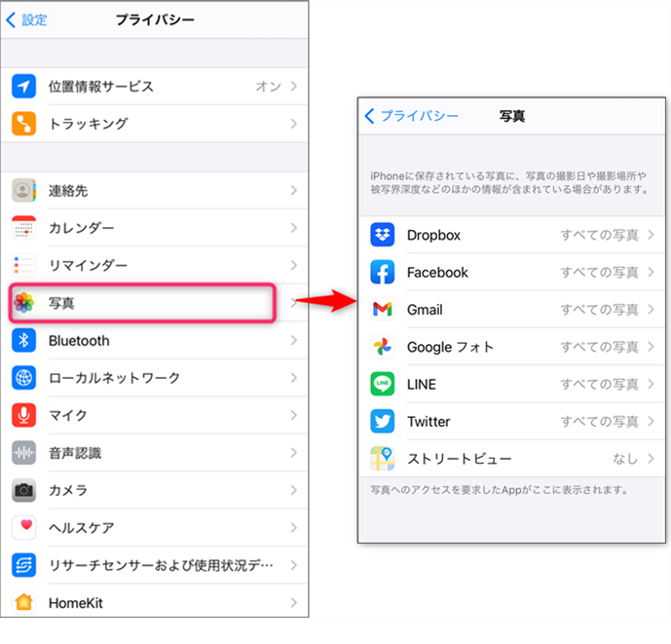Tap the ローカルネットワーク globe icon

(23, 378)
